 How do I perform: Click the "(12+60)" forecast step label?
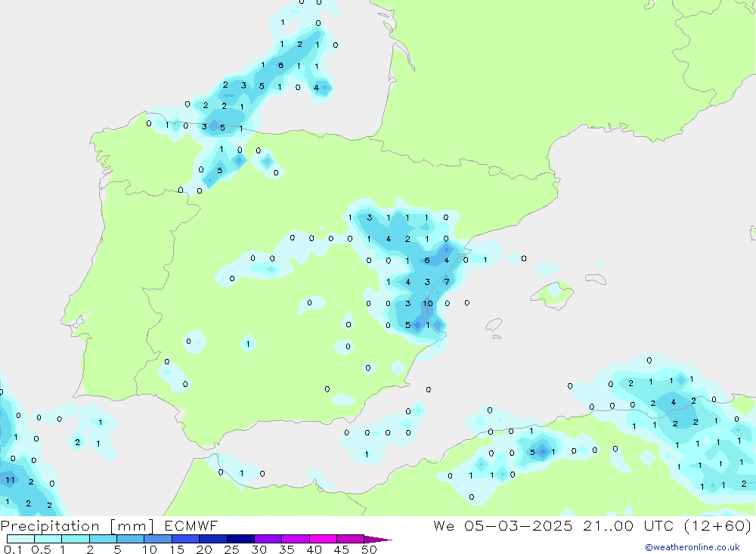[x=718, y=525]
